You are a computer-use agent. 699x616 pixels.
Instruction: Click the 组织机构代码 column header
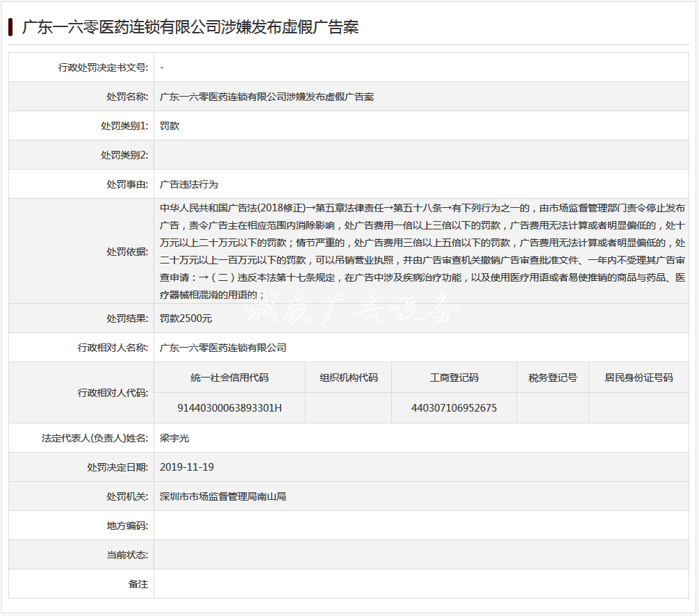[x=349, y=378]
